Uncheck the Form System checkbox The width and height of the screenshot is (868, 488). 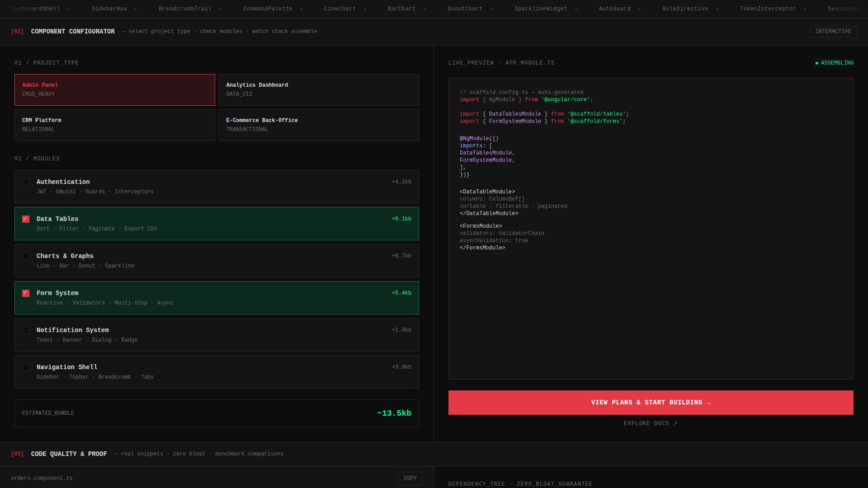coord(26,293)
